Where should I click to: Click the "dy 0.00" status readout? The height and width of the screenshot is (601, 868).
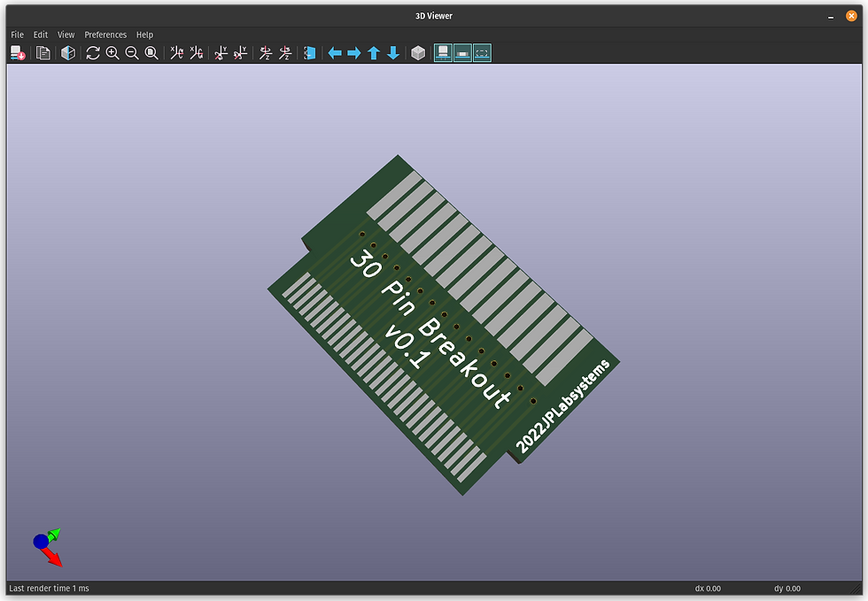[x=787, y=589]
